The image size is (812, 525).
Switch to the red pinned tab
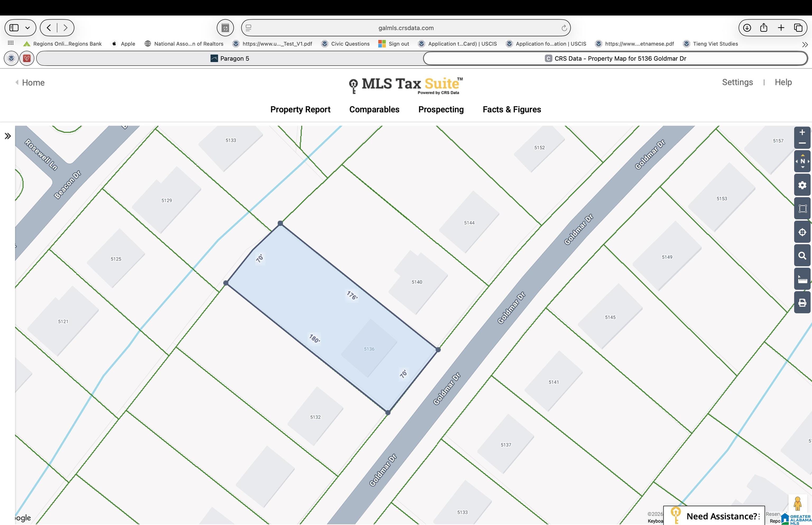(27, 58)
